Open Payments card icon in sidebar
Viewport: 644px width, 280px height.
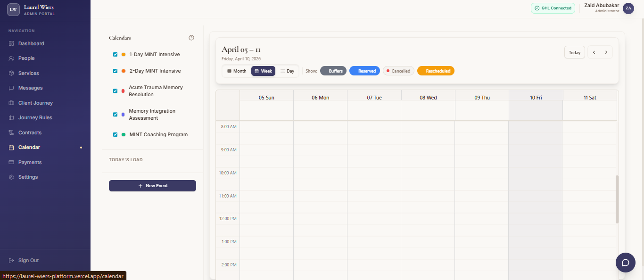(11, 162)
